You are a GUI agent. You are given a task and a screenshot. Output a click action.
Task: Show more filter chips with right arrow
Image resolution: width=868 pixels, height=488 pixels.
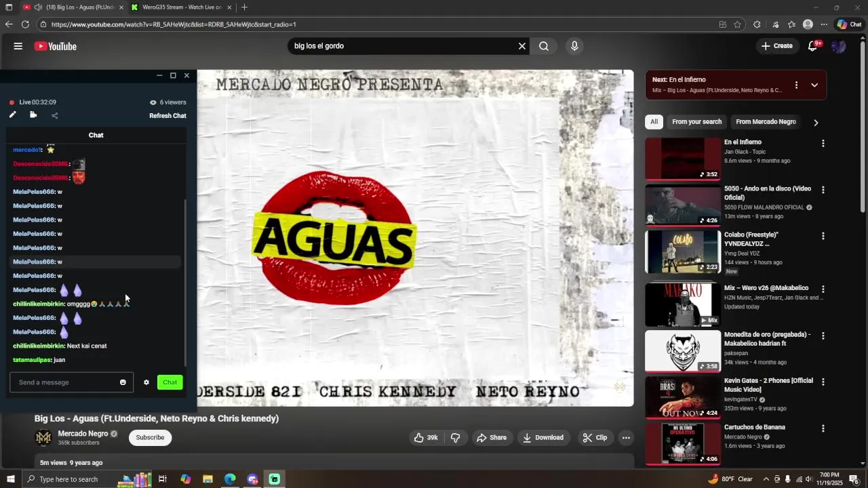pos(816,123)
